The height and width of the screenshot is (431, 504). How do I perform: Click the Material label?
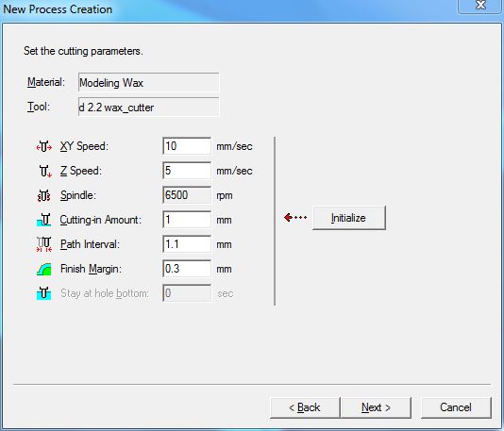click(46, 82)
